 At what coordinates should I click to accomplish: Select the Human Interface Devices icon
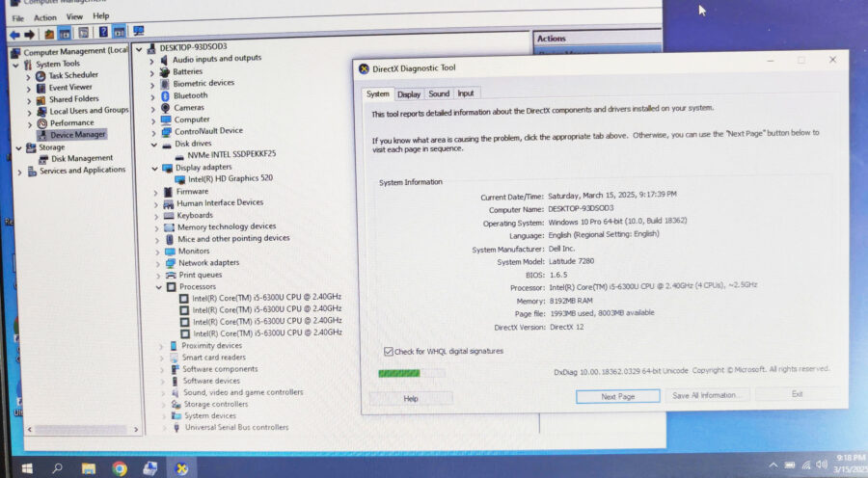pos(168,204)
